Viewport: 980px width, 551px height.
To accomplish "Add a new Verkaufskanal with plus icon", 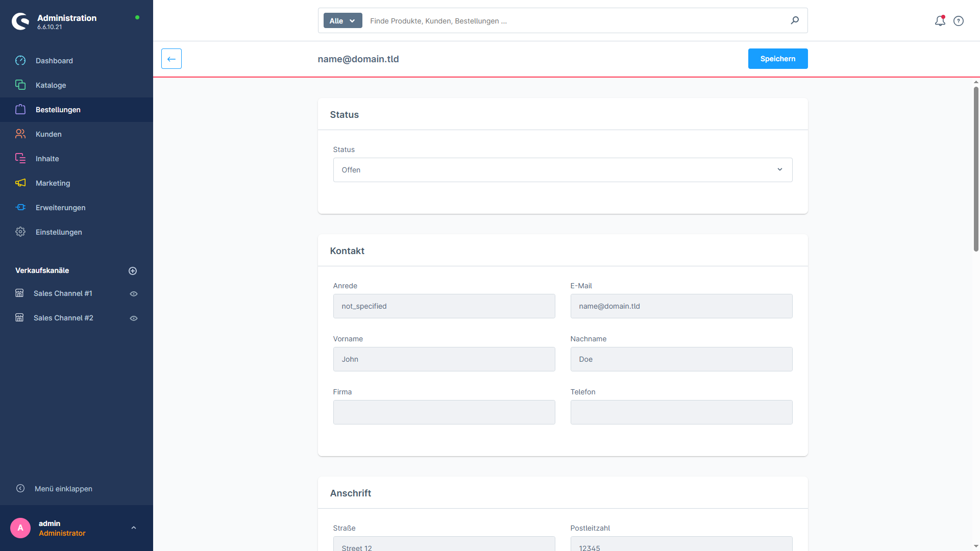I will click(133, 271).
